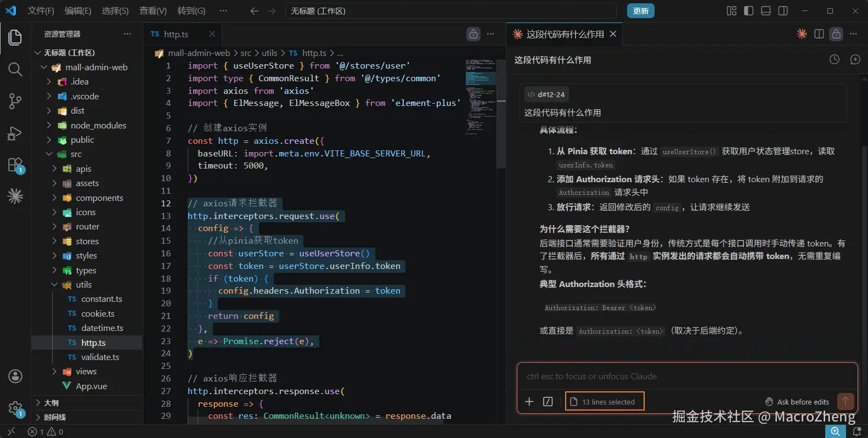Viewport: 868px width, 438px height.
Task: Open the Manage gear icon
Action: point(15,408)
